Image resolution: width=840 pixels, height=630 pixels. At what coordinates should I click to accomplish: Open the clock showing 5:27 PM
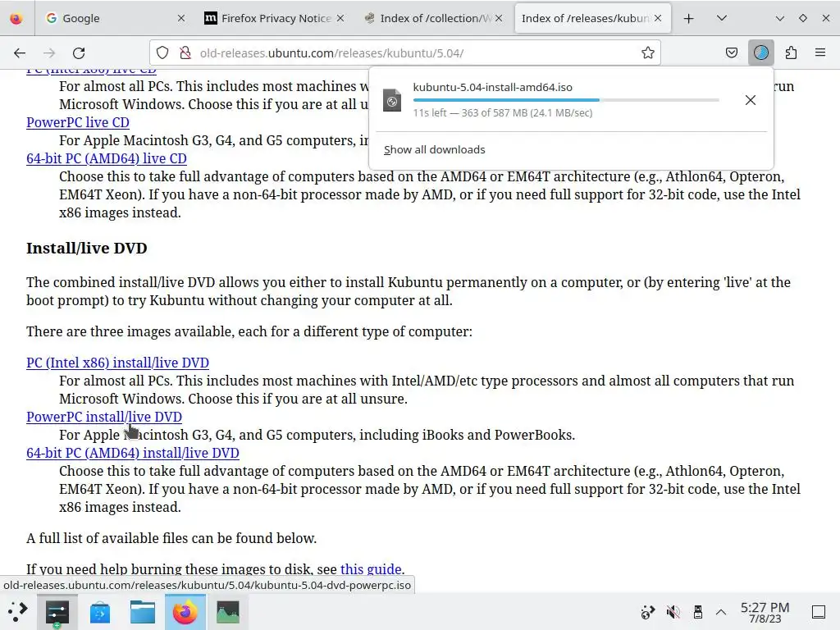click(x=765, y=612)
